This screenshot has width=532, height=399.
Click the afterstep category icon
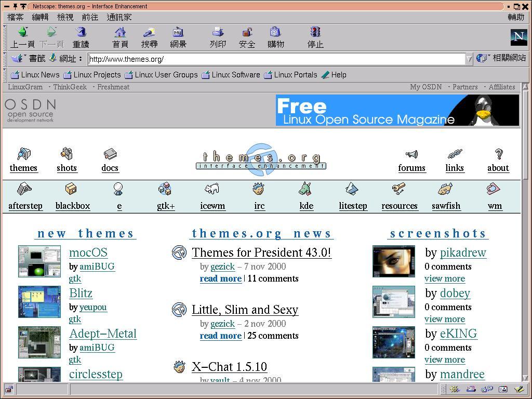point(24,189)
